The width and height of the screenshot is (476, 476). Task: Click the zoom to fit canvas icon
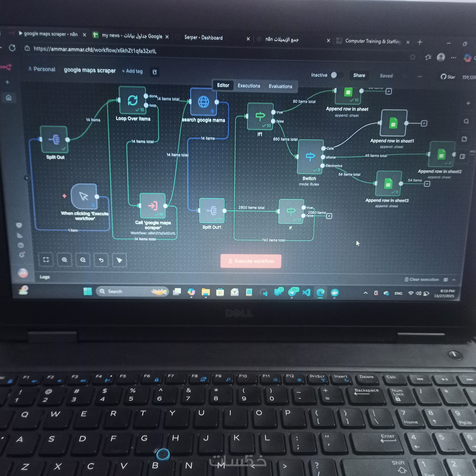[46, 260]
